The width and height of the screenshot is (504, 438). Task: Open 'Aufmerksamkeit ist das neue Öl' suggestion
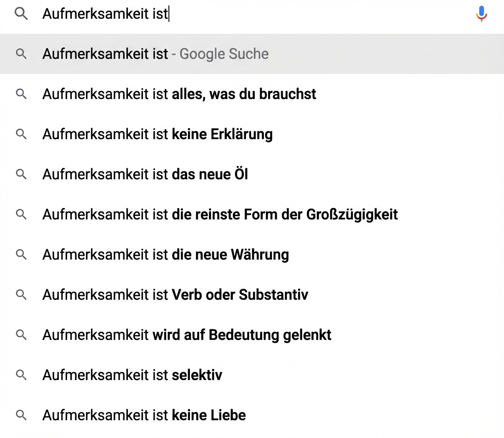pyautogui.click(x=145, y=174)
